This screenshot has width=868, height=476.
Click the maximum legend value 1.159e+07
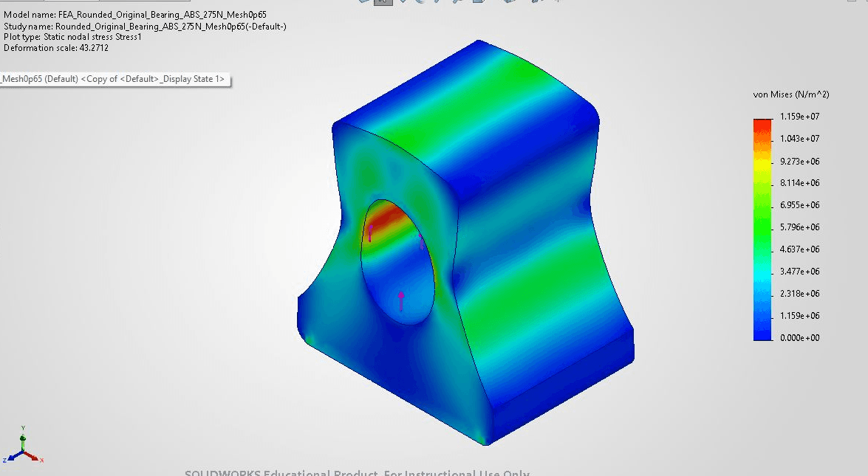(x=799, y=117)
